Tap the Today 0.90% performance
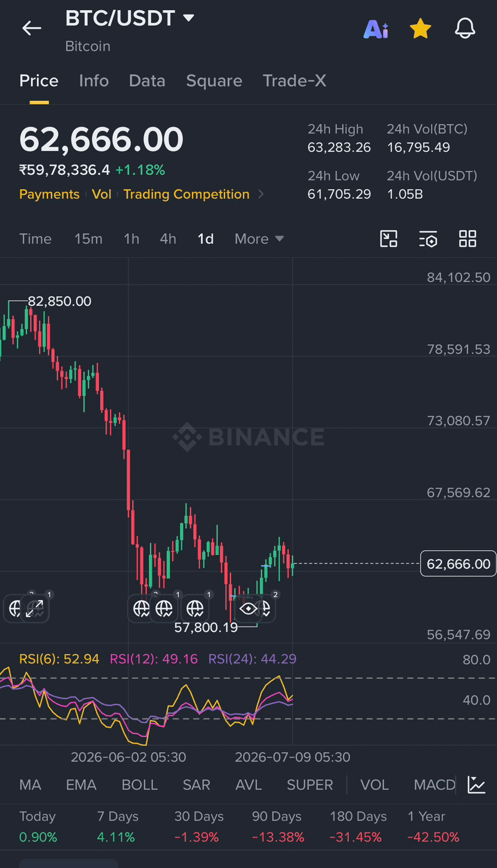The height and width of the screenshot is (868, 497). [x=38, y=827]
